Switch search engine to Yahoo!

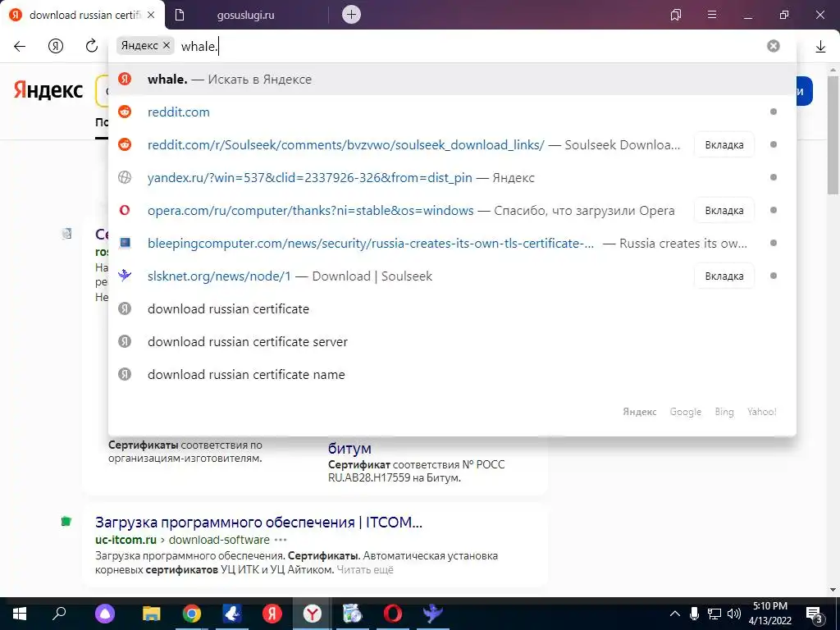pos(762,412)
